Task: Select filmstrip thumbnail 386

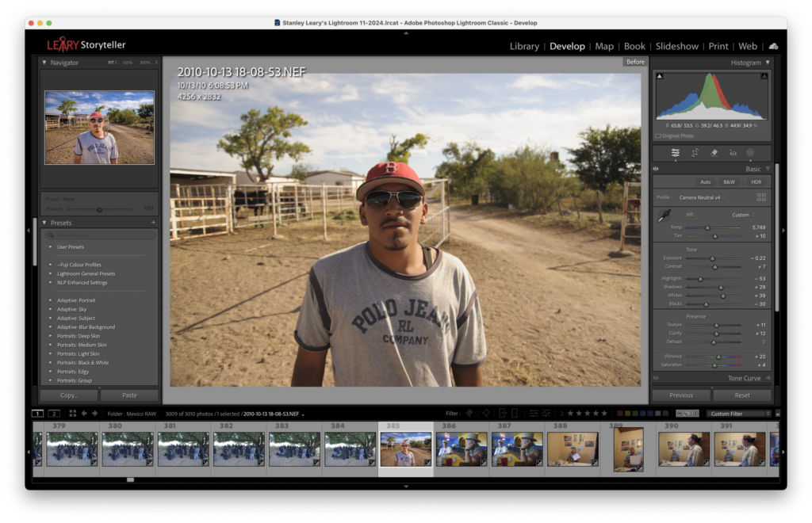Action: click(x=462, y=449)
